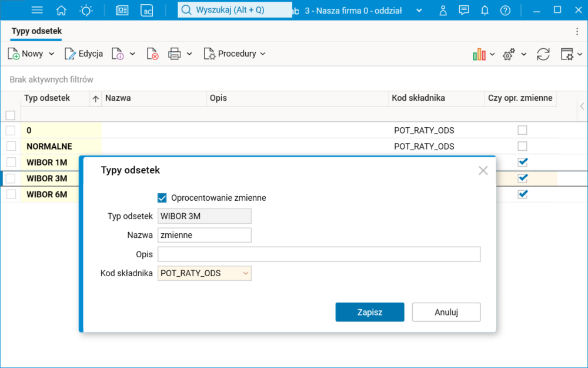Toggle the select-all rows checkbox
Image resolution: width=588 pixels, height=368 pixels.
pyautogui.click(x=10, y=115)
